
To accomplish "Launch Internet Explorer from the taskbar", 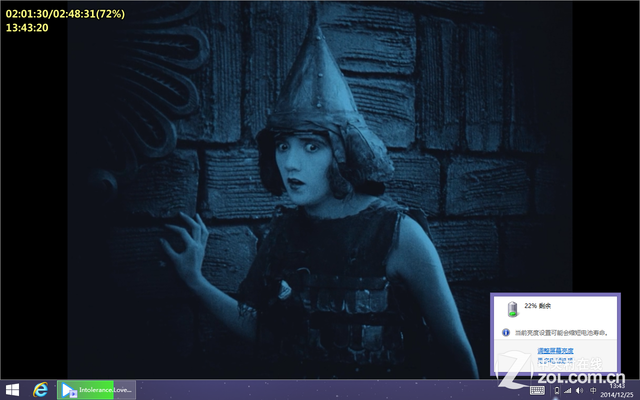I will (x=40, y=390).
